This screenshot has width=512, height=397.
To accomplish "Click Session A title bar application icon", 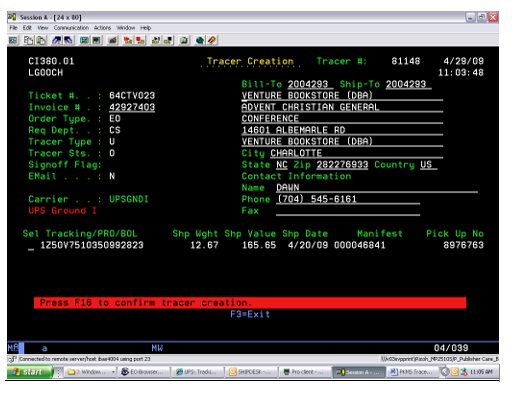I will (12, 17).
